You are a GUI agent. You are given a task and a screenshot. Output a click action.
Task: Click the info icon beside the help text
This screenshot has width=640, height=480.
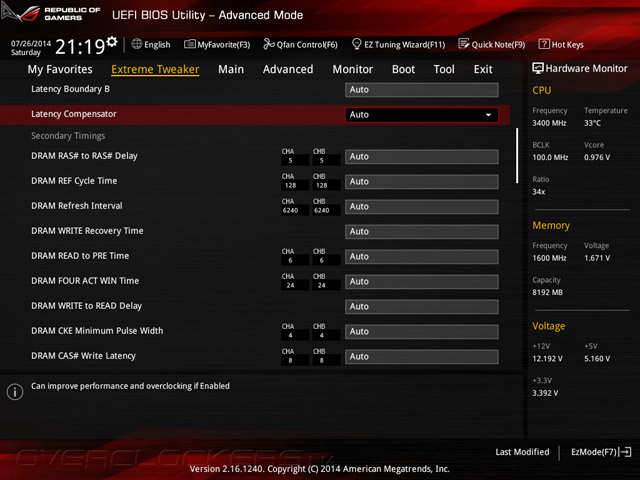(15, 392)
